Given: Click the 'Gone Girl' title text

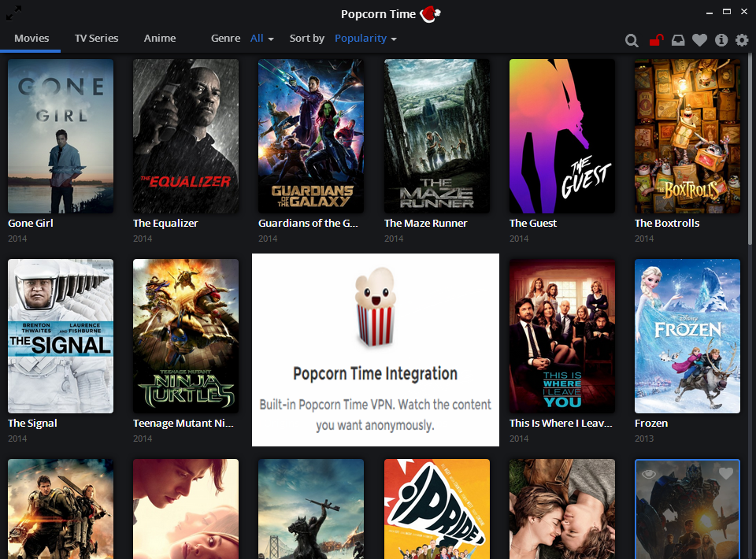Looking at the screenshot, I should (31, 223).
